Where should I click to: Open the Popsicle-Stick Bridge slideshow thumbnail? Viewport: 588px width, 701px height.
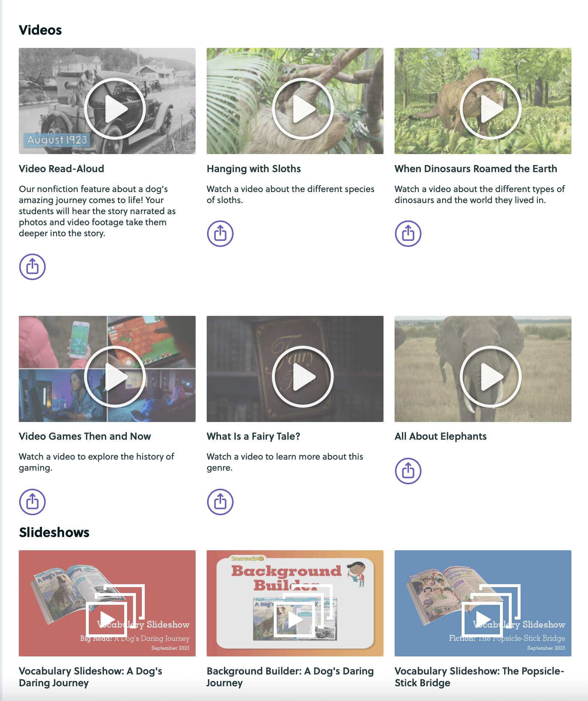483,603
